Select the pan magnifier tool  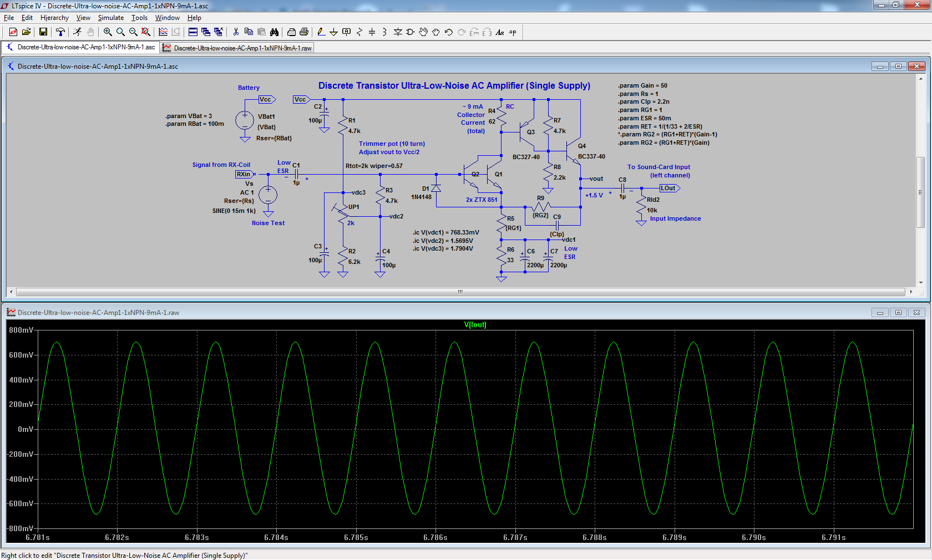tap(120, 32)
